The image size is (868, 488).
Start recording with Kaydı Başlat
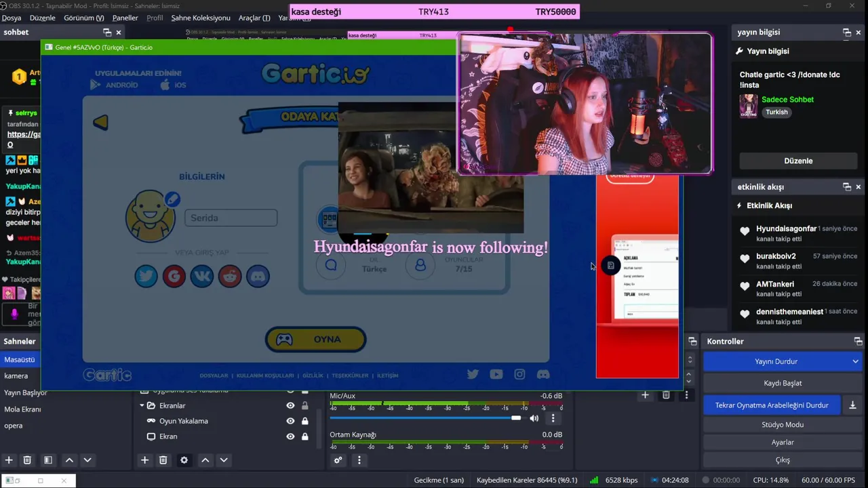pyautogui.click(x=783, y=383)
